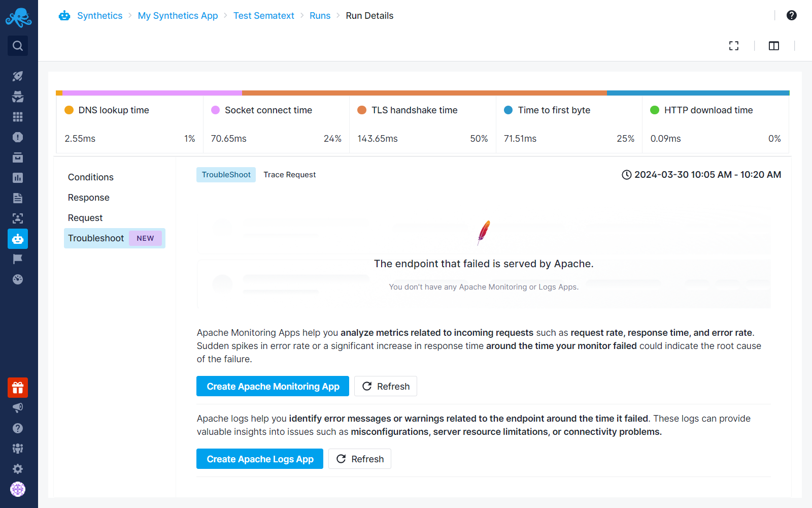This screenshot has width=812, height=508.
Task: Open the team members icon in sidebar
Action: click(x=18, y=449)
